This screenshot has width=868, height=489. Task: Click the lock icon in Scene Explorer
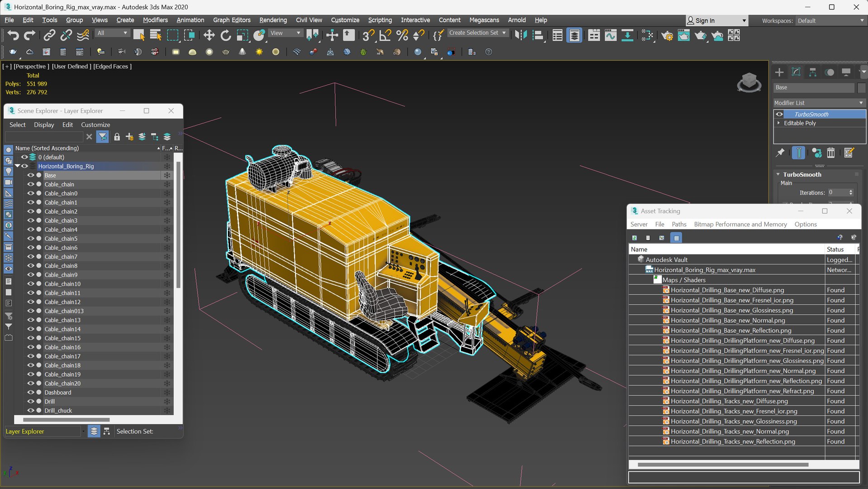pos(117,137)
